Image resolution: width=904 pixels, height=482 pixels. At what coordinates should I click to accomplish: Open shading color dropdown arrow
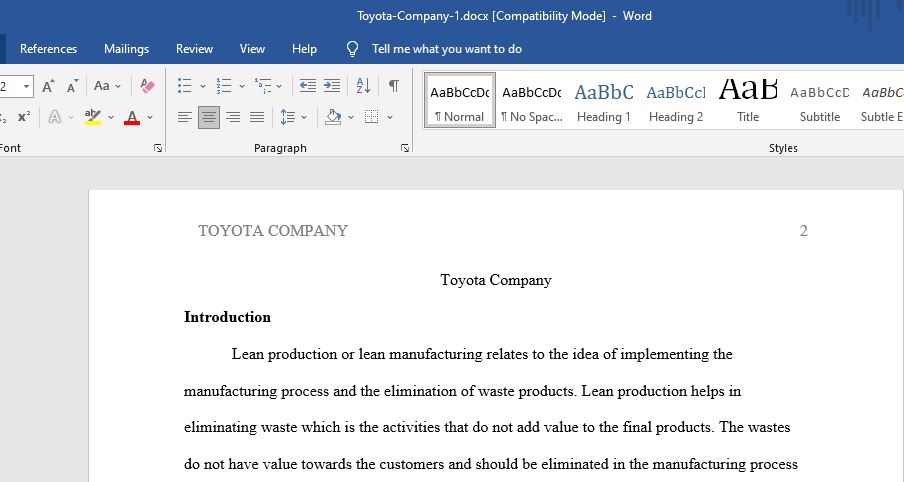click(x=351, y=118)
